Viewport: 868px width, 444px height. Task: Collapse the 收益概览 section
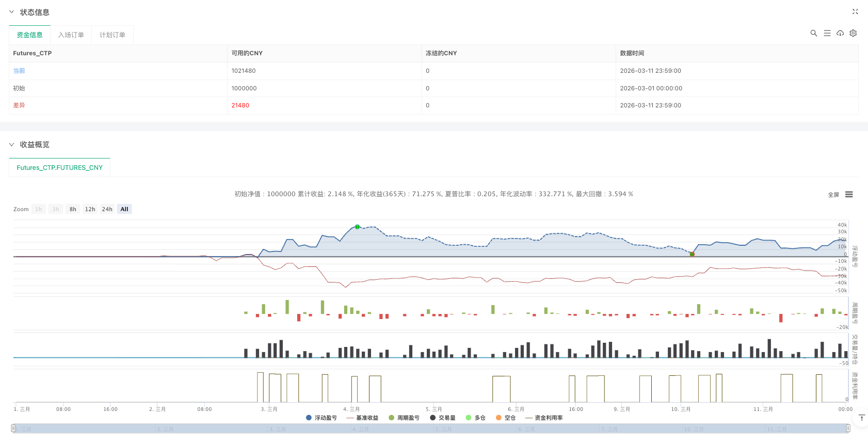(x=11, y=145)
